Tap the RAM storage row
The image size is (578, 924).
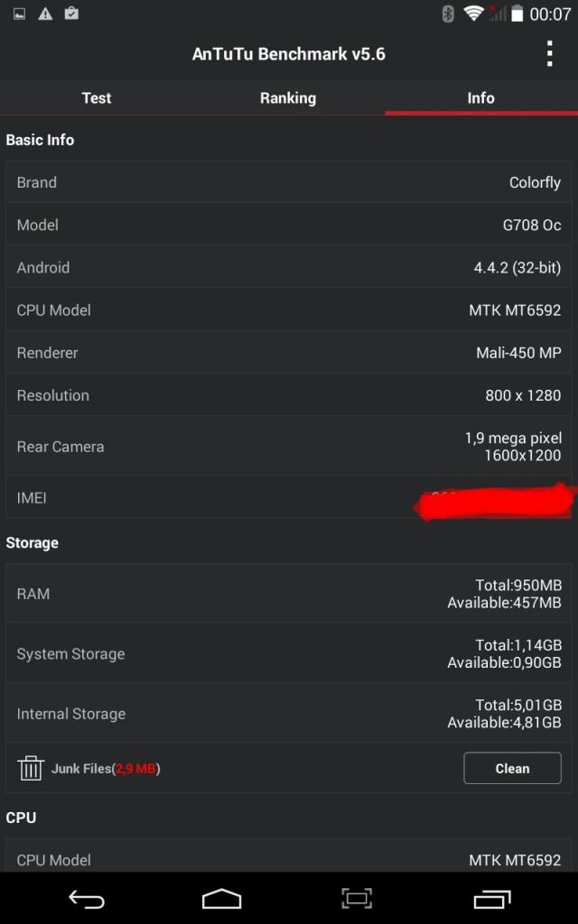click(x=289, y=594)
